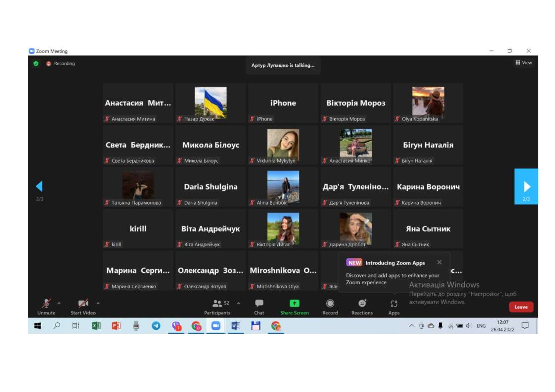Open the Reactions menu
This screenshot has height=392, width=555.
pyautogui.click(x=362, y=304)
